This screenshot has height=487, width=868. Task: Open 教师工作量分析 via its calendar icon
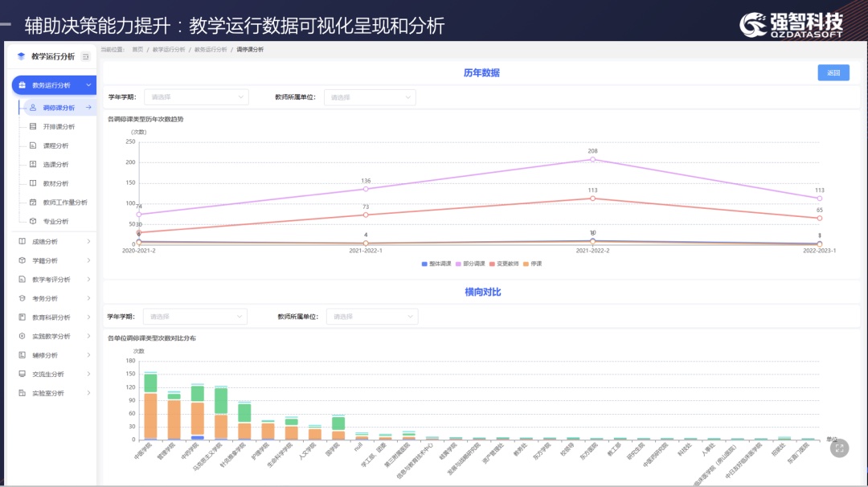click(33, 202)
